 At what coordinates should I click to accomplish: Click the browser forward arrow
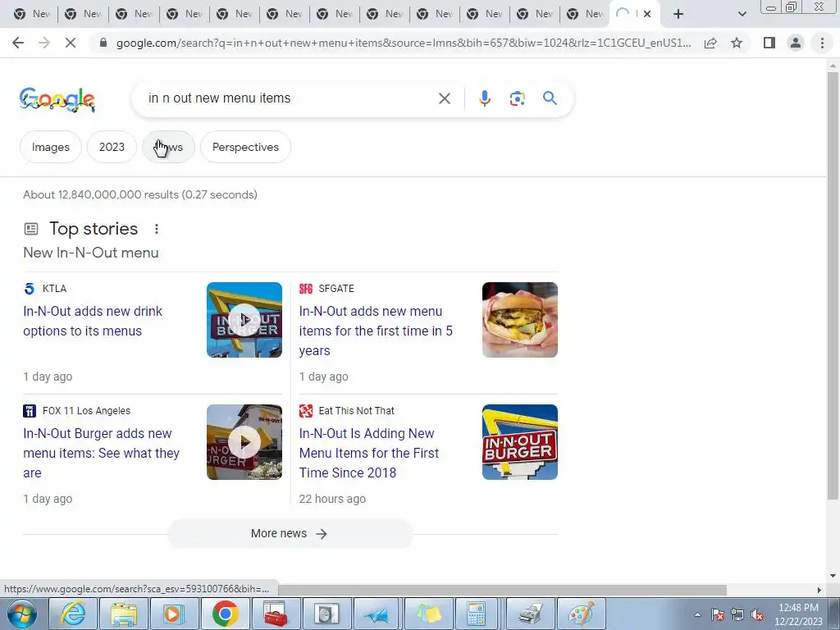(x=44, y=43)
